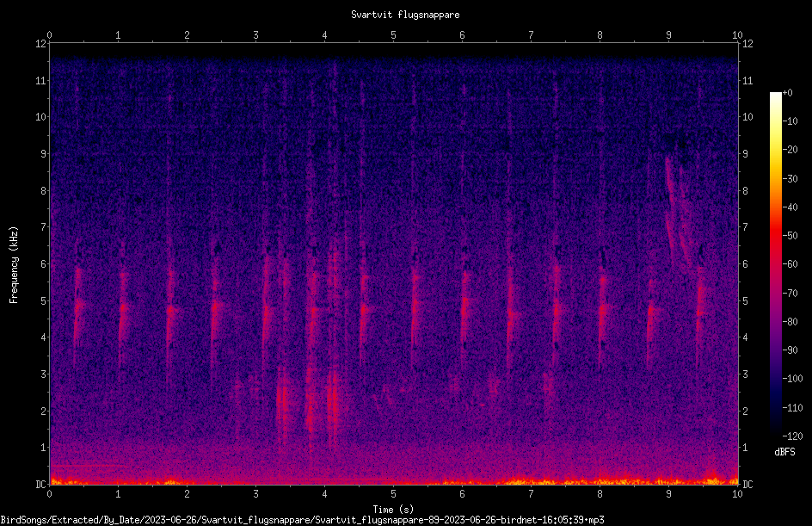This screenshot has width=812, height=526.
Task: Click the "-40" value on the color scale
Action: [x=790, y=207]
